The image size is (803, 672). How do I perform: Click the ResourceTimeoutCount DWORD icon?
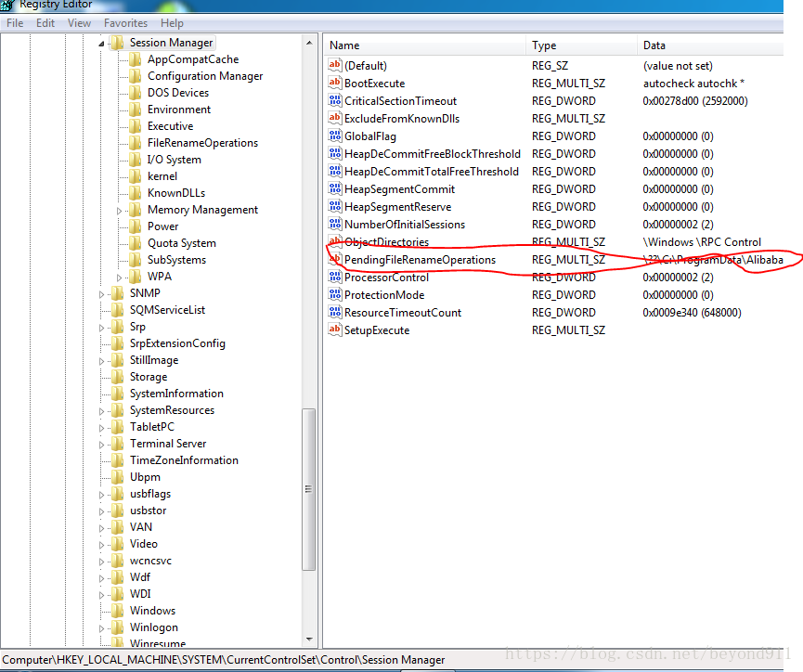coord(335,312)
